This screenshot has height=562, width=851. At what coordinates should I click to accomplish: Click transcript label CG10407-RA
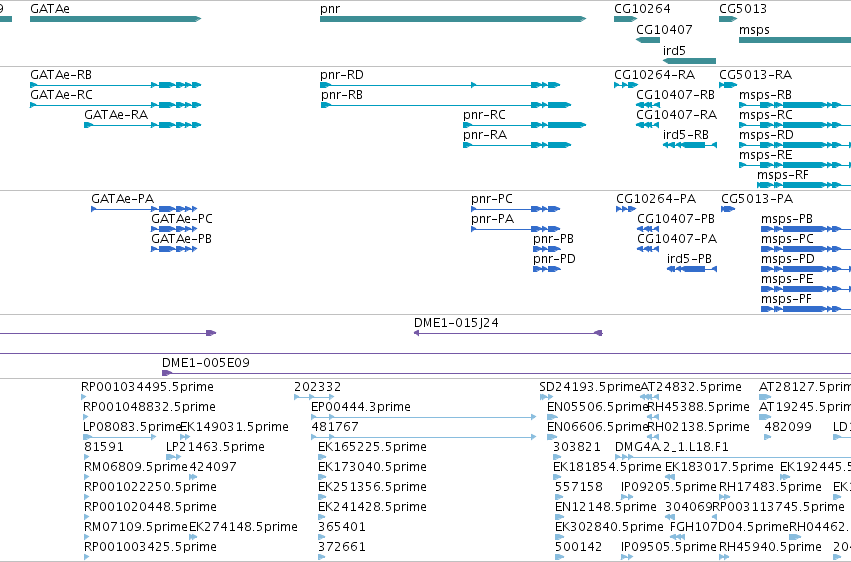(677, 115)
